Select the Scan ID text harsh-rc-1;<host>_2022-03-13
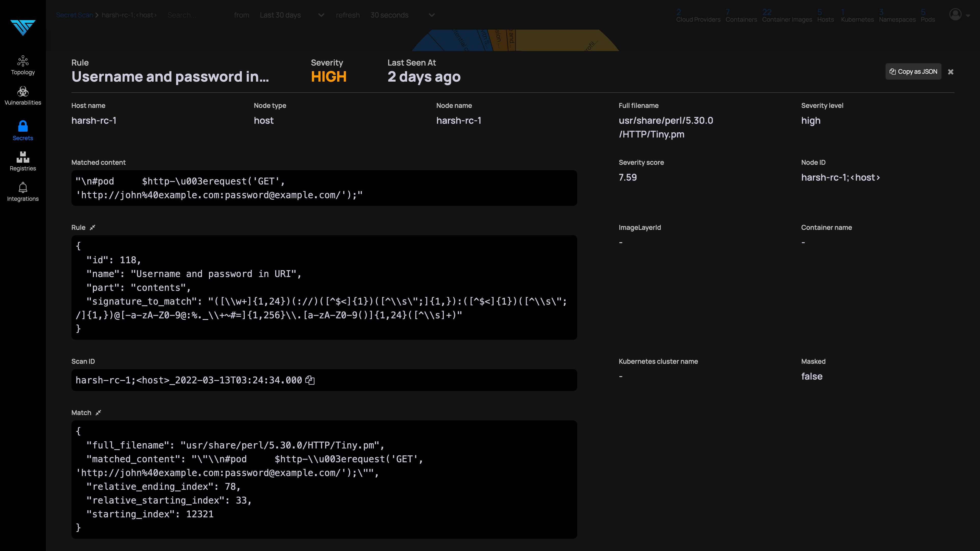This screenshot has width=980, height=551. tap(189, 380)
